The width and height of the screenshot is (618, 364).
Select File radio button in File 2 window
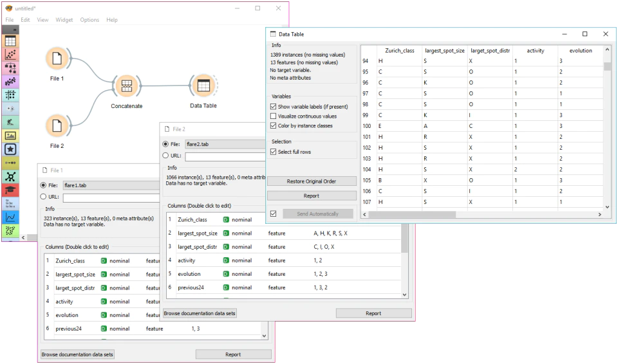pos(165,144)
